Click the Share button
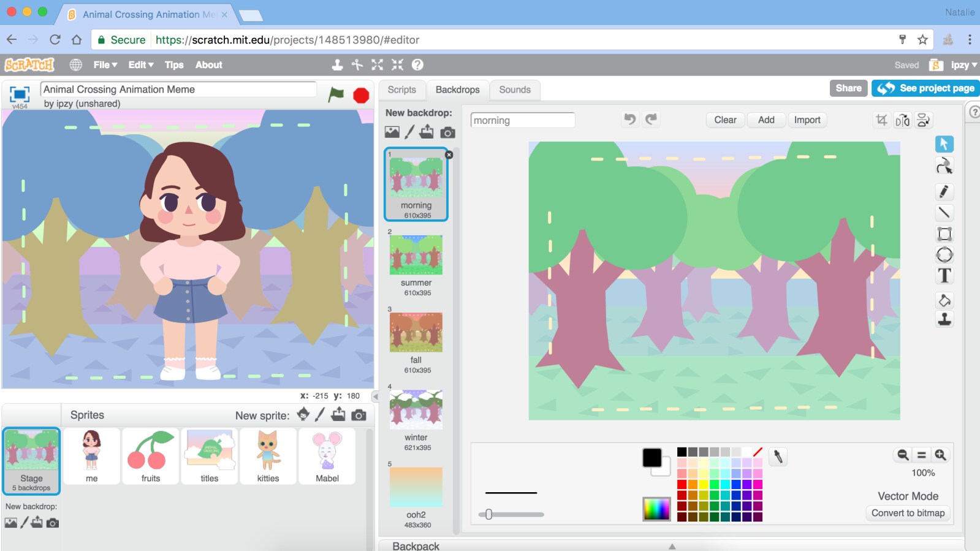The width and height of the screenshot is (980, 551). point(848,88)
